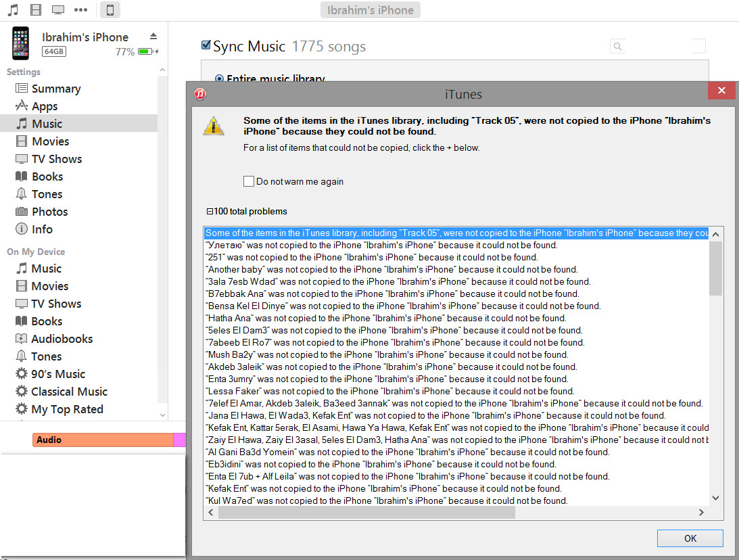The width and height of the screenshot is (739, 560).
Task: Select the "Hatha Ana" was not copied row
Action: point(456,318)
